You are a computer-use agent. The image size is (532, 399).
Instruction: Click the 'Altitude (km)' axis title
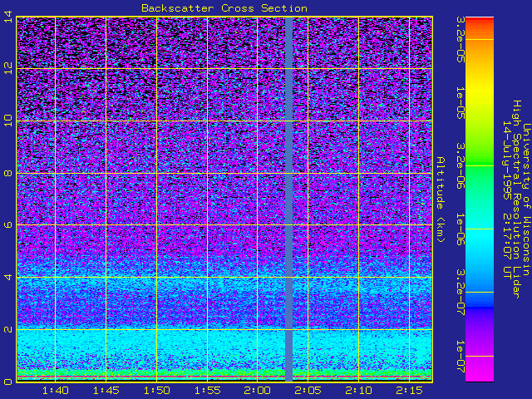point(441,199)
